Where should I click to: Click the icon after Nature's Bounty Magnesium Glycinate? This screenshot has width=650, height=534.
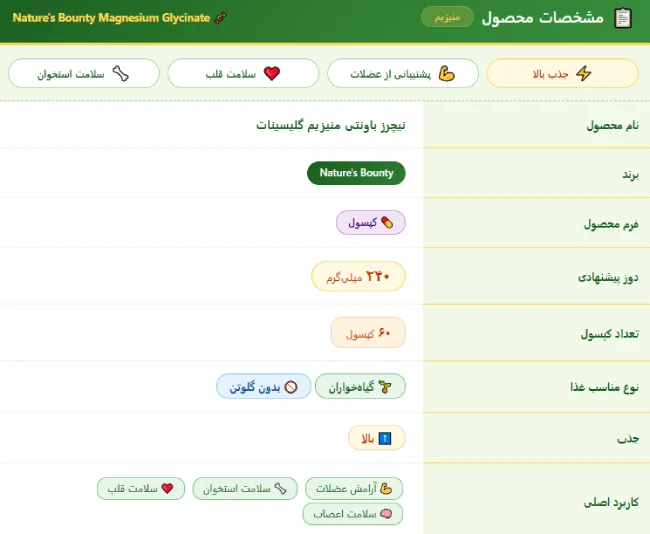pyautogui.click(x=221, y=18)
